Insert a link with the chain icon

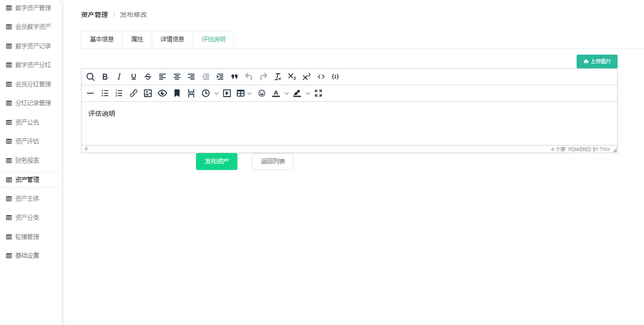133,93
